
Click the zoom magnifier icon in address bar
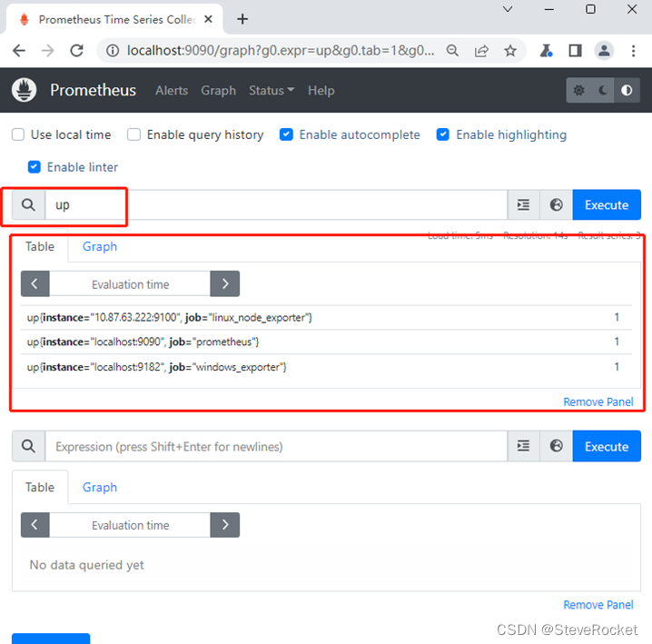(452, 51)
